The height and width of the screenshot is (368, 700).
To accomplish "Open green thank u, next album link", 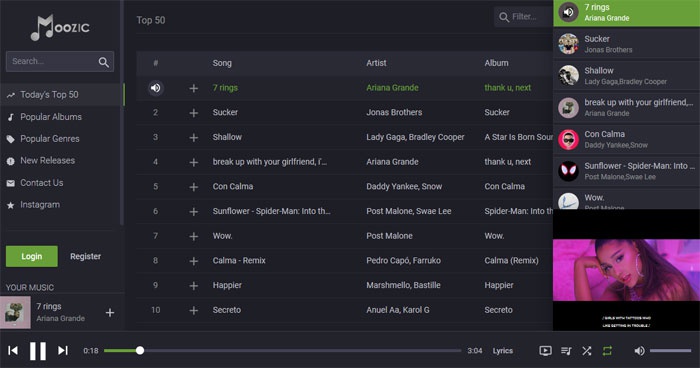I will tap(508, 88).
